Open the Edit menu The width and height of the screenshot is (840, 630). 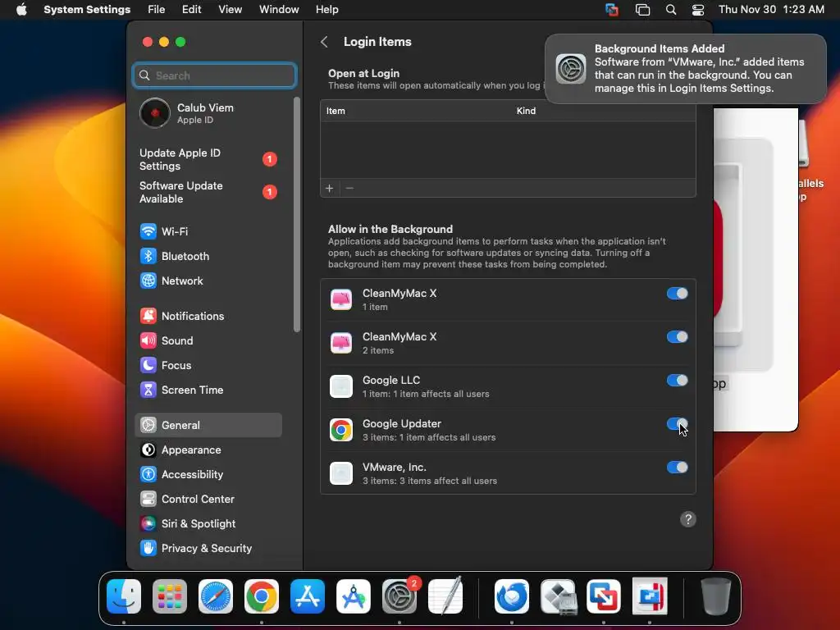[x=192, y=10]
